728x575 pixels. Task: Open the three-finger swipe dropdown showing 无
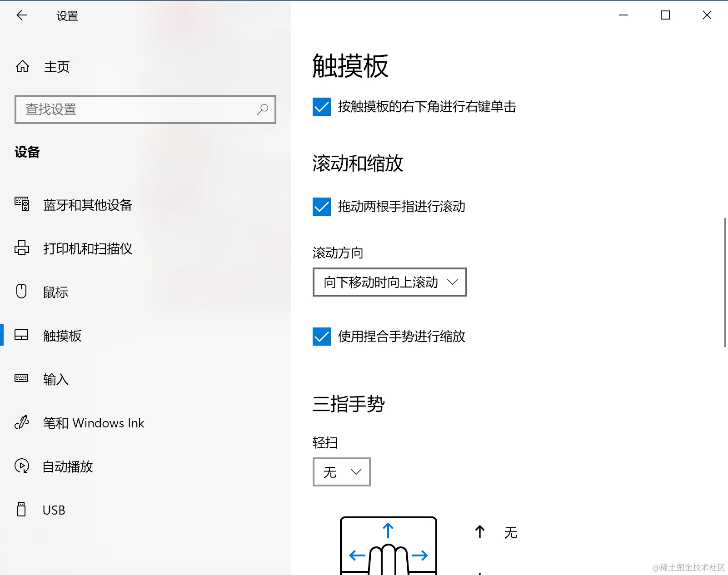(341, 472)
